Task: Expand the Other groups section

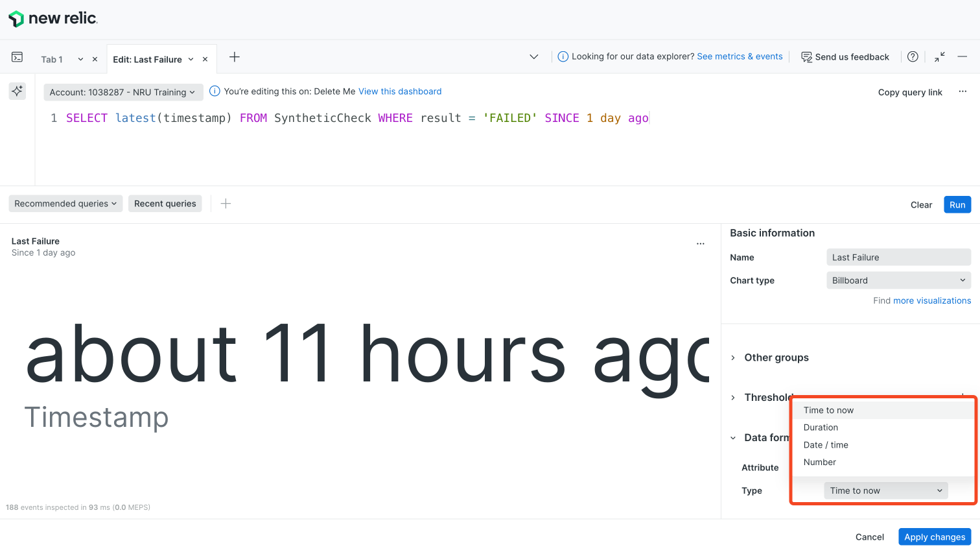Action: pyautogui.click(x=776, y=357)
